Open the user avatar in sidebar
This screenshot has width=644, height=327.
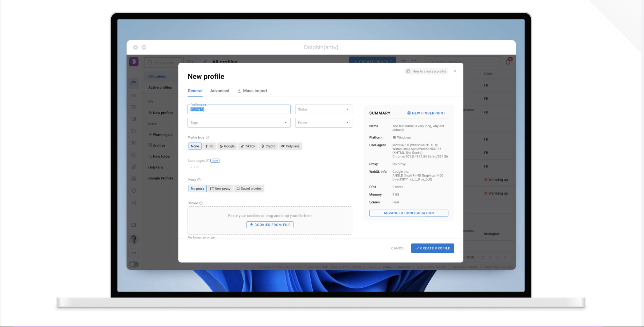134,239
